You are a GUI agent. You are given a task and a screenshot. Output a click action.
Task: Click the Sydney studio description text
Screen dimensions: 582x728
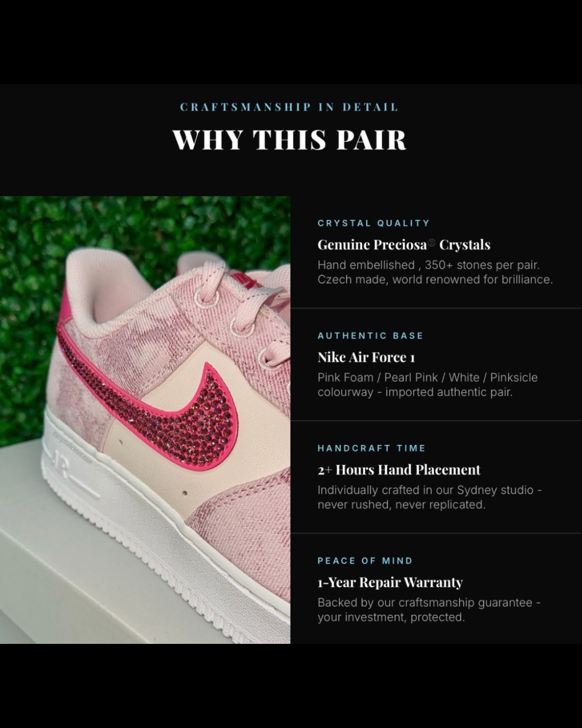(x=429, y=497)
